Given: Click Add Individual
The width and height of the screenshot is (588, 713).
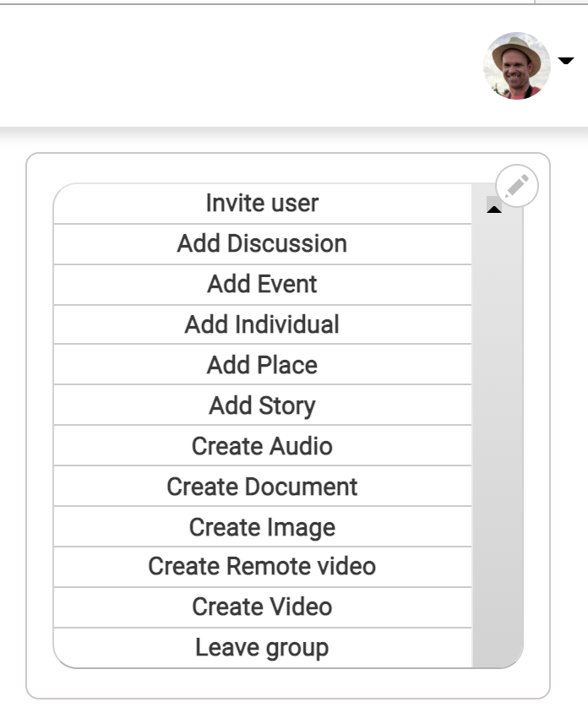Looking at the screenshot, I should coord(263,324).
